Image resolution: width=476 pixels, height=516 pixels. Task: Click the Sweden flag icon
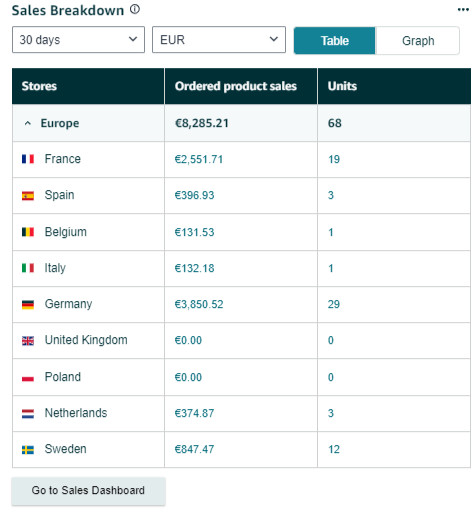click(28, 450)
